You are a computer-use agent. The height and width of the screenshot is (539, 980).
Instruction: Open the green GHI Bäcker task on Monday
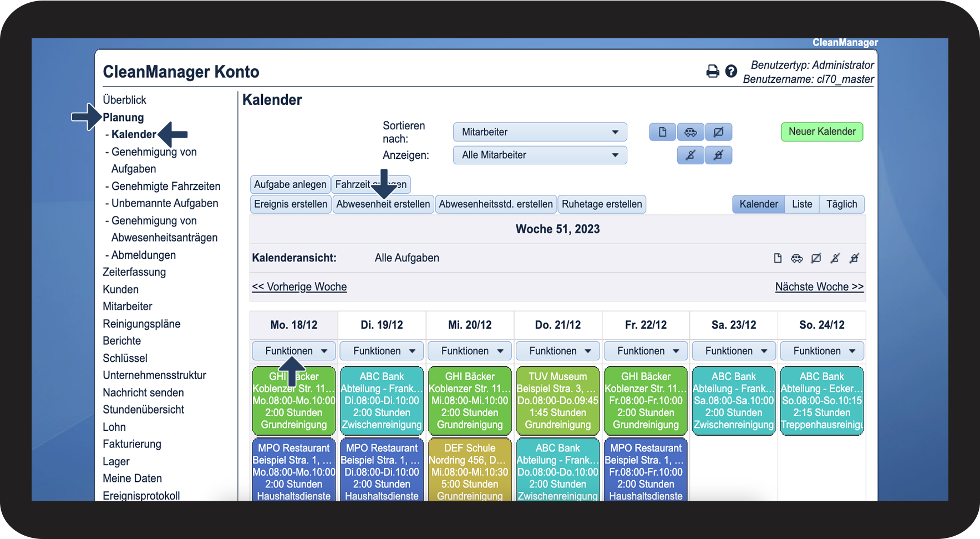tap(294, 400)
